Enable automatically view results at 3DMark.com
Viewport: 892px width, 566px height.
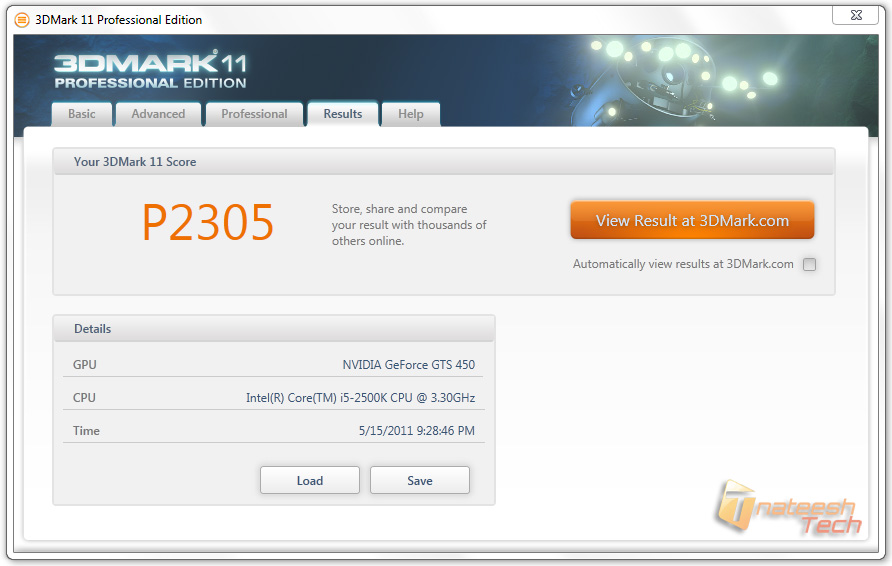click(x=809, y=265)
